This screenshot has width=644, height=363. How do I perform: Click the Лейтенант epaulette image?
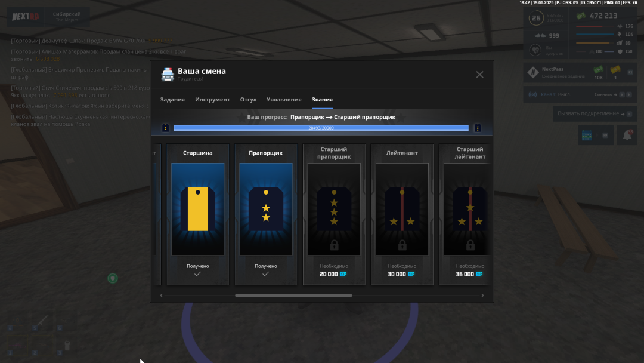point(402,209)
